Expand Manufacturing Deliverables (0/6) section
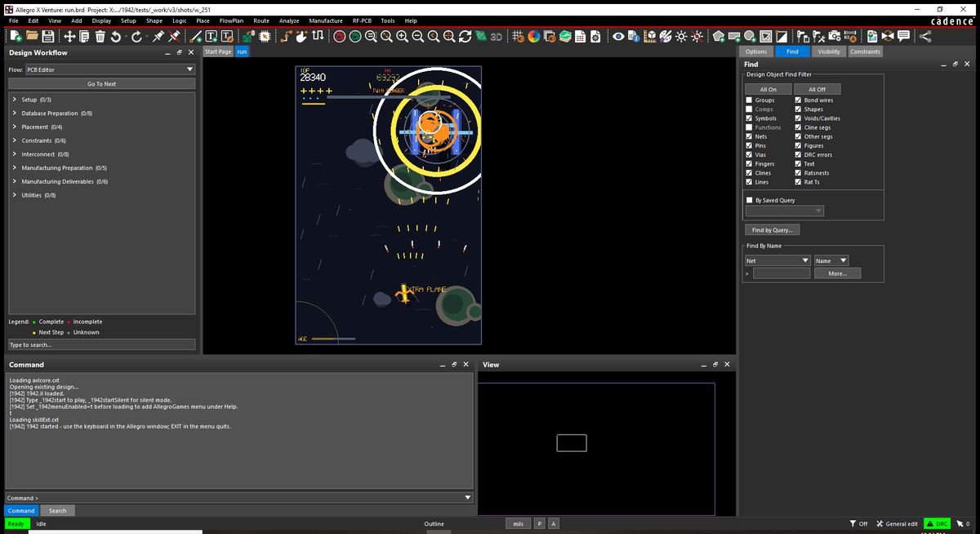This screenshot has height=534, width=980. (15, 181)
